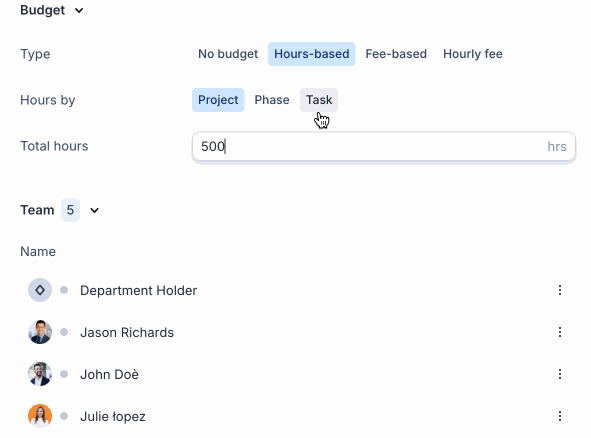Click the Total hours label
The height and width of the screenshot is (438, 591).
[x=54, y=146]
